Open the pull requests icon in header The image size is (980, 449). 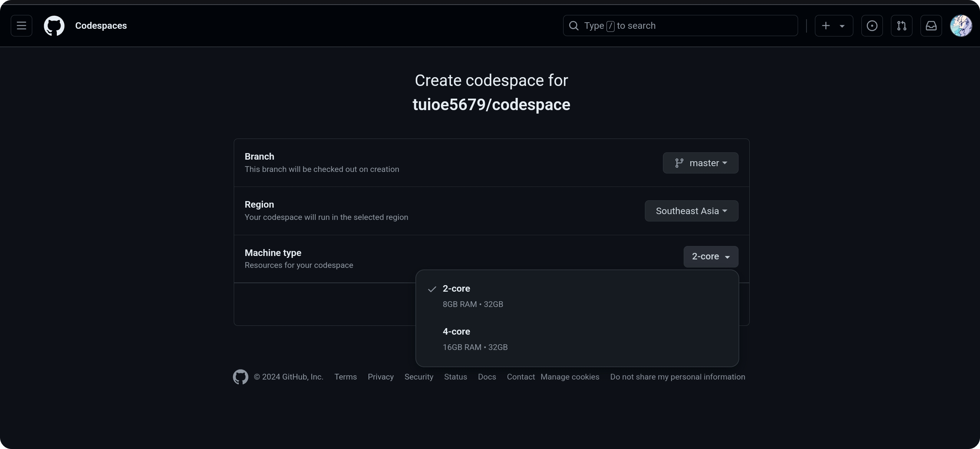coord(901,26)
